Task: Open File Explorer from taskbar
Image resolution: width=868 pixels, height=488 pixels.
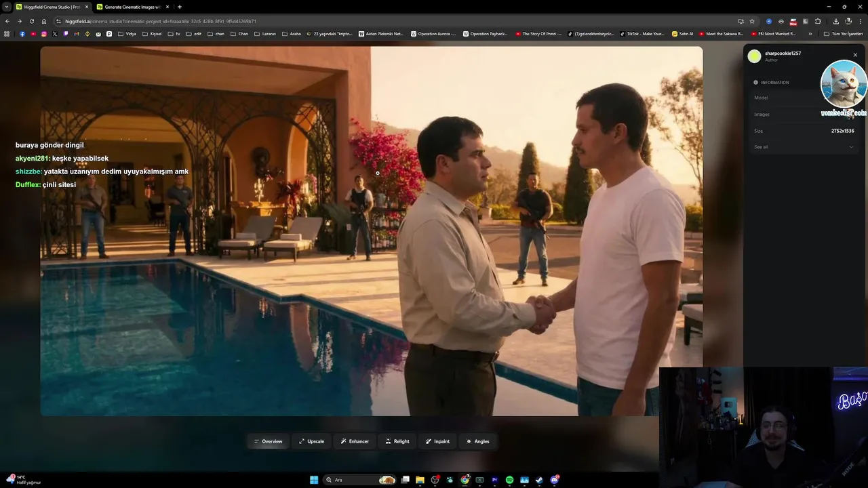Action: pyautogui.click(x=420, y=480)
